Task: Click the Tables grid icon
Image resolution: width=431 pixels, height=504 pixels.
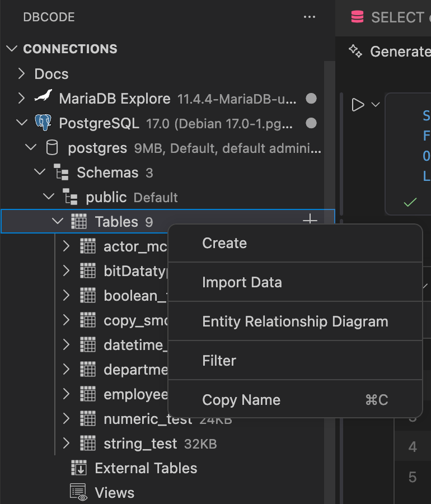Action: coord(79,221)
